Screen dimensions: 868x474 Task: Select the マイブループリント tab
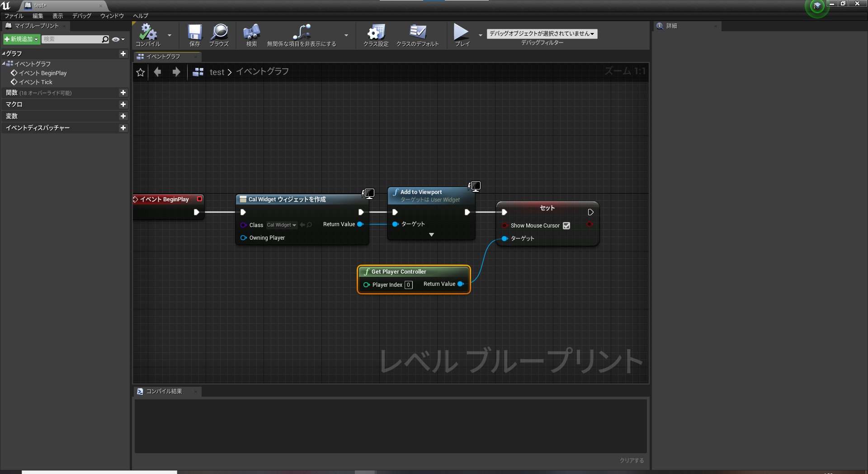tap(37, 26)
